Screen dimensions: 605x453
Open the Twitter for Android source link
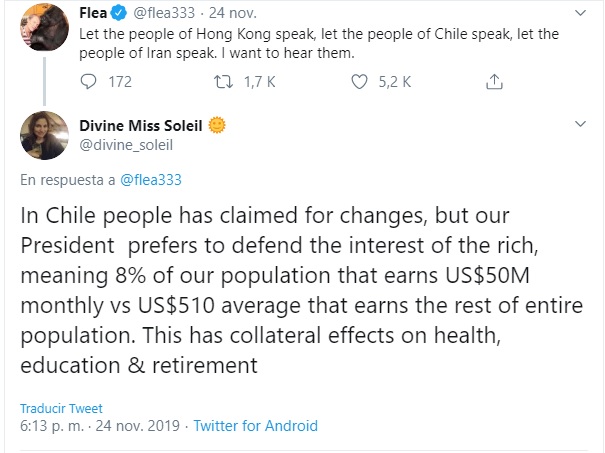point(255,425)
